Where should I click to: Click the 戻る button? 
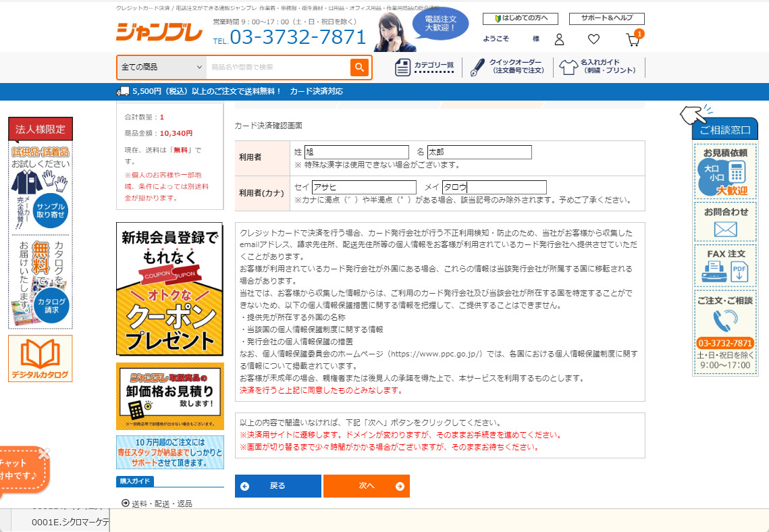[x=277, y=486]
